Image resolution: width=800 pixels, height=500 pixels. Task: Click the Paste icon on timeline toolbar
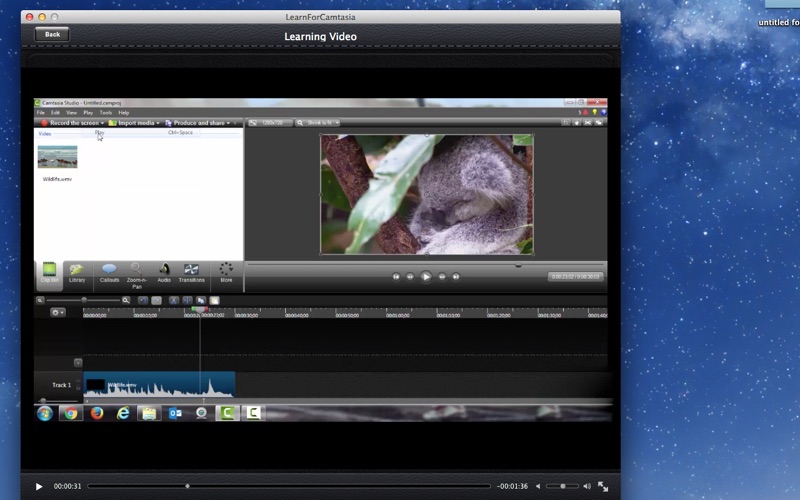(215, 301)
